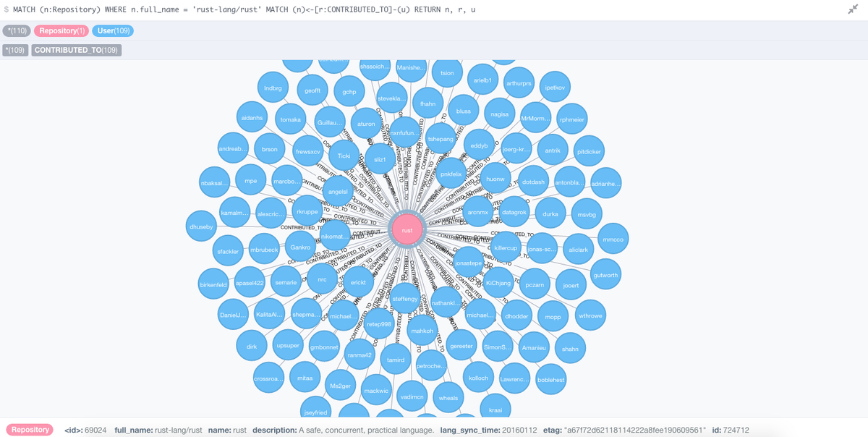This screenshot has width=868, height=437.
Task: Select the sliz1 user node
Action: (x=380, y=159)
